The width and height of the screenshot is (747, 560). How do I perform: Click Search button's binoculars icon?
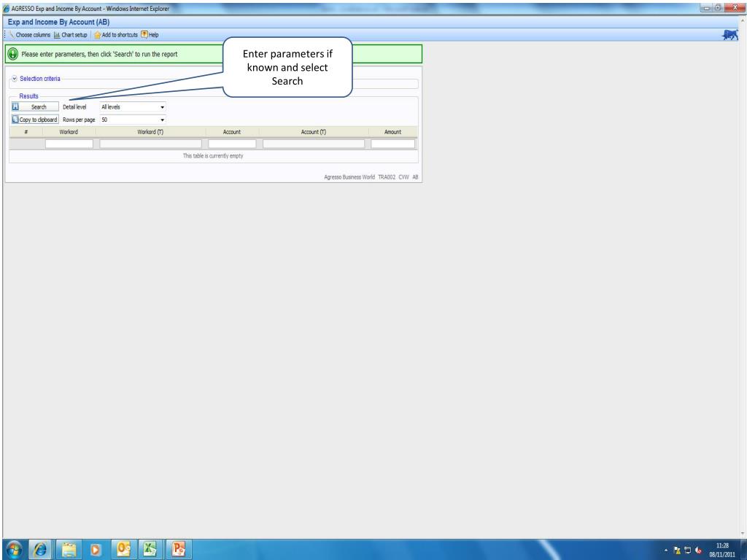tap(15, 106)
